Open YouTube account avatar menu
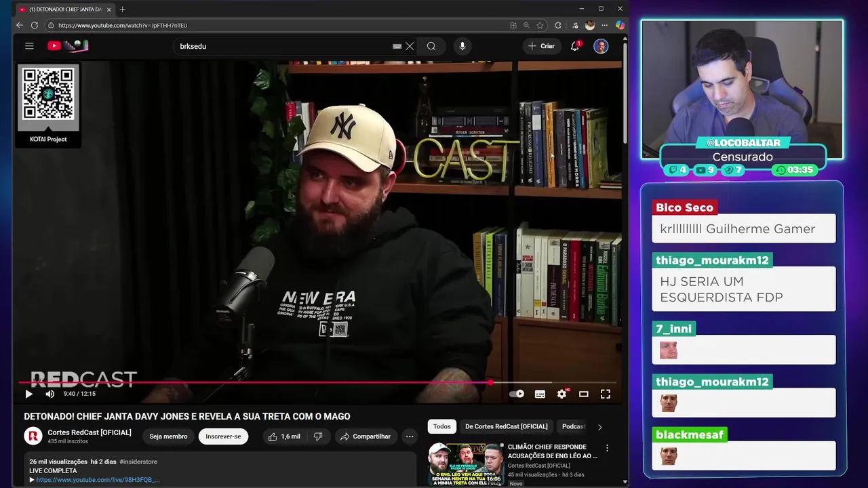The image size is (868, 488). click(601, 46)
